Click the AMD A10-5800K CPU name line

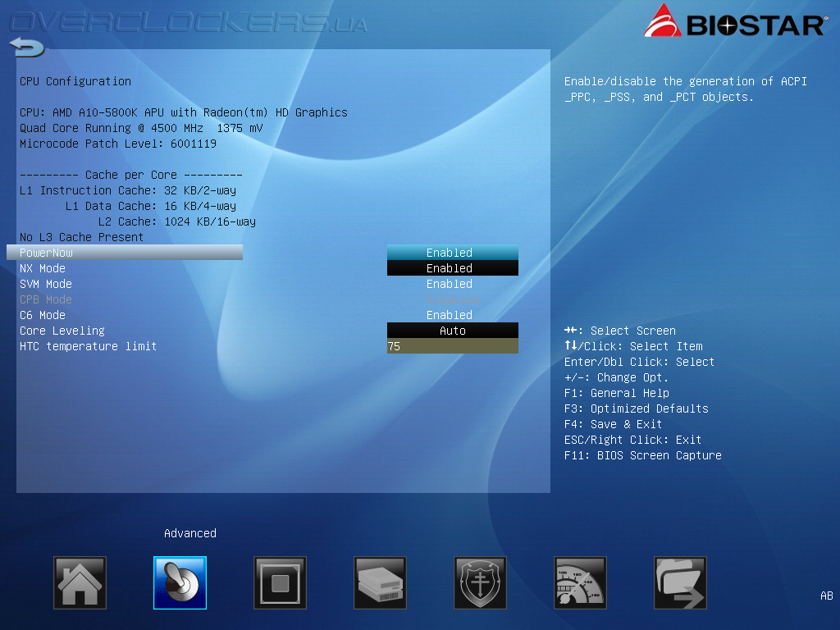coord(184,112)
